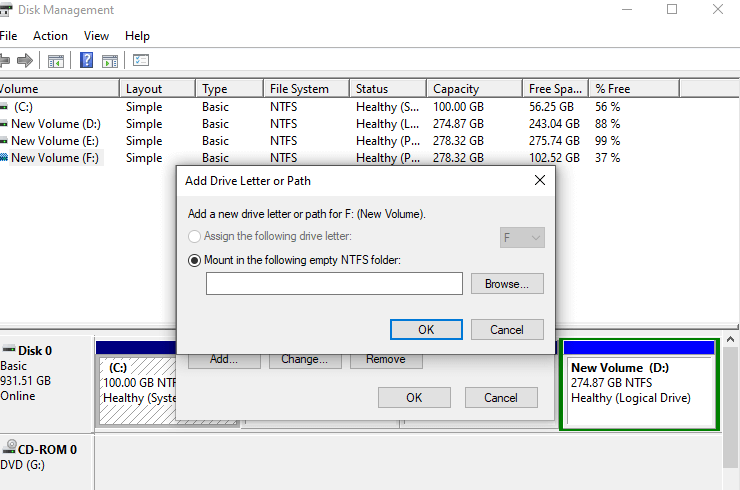The height and width of the screenshot is (490, 740).
Task: Click the Disk Management app icon in title bar
Action: pos(5,9)
